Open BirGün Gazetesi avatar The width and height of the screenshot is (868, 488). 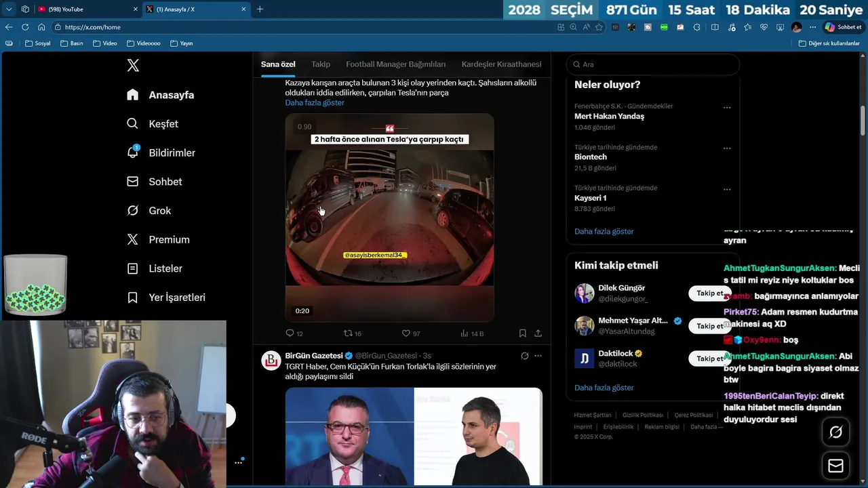coord(271,361)
